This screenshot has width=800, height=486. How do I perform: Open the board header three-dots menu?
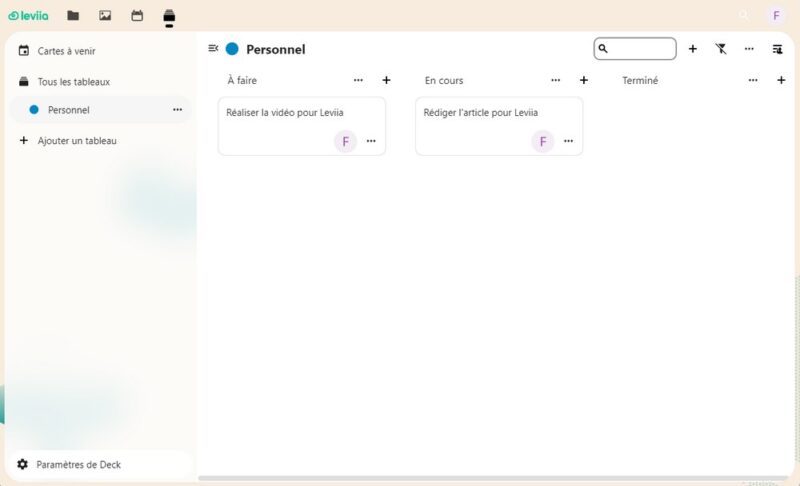749,49
